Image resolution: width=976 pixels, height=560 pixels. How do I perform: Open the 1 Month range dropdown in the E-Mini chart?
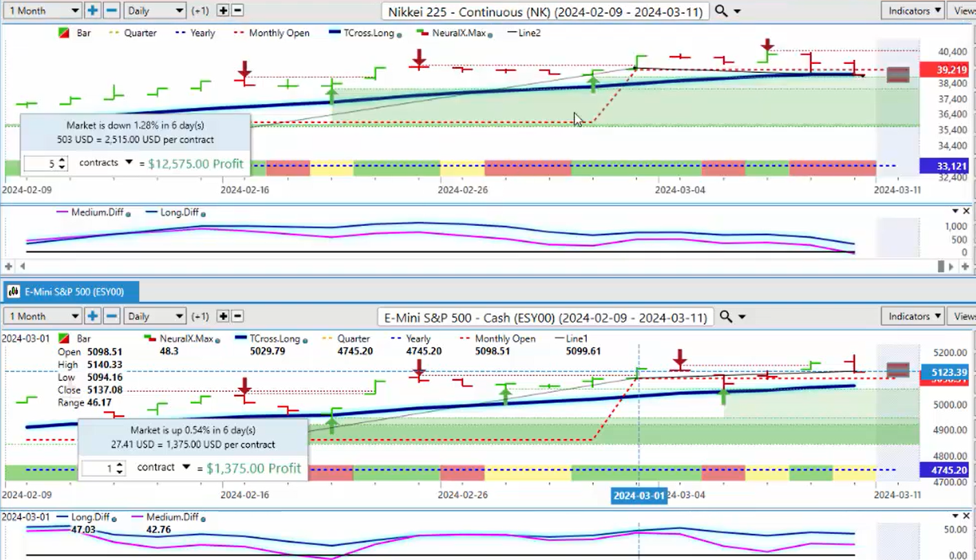point(43,316)
